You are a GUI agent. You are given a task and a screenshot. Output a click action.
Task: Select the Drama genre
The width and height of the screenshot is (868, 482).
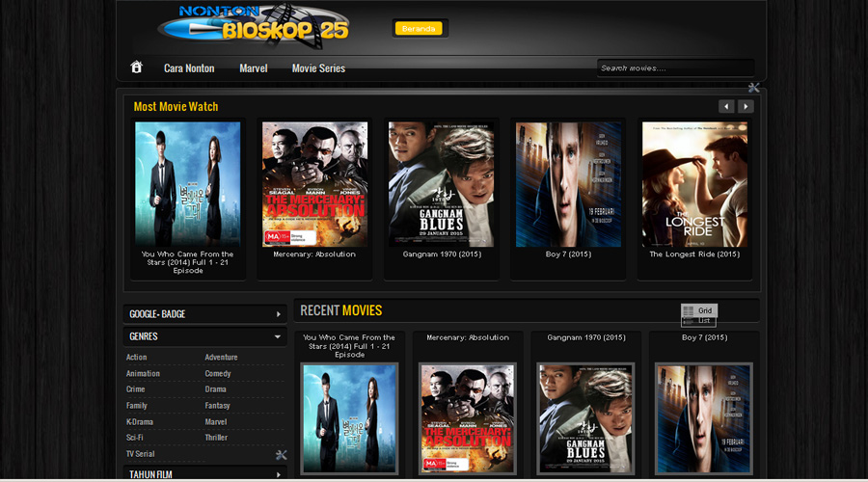click(215, 389)
